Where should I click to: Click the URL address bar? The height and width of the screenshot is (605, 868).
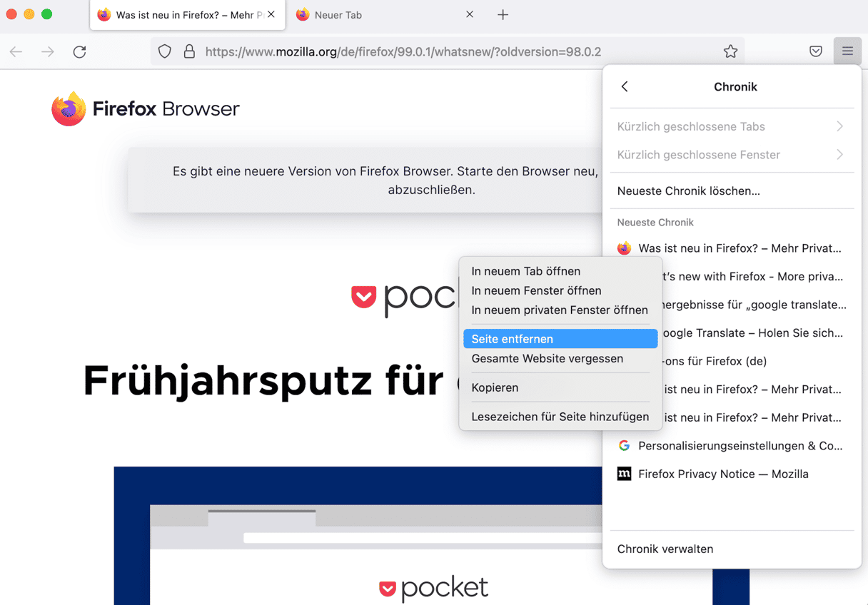448,51
